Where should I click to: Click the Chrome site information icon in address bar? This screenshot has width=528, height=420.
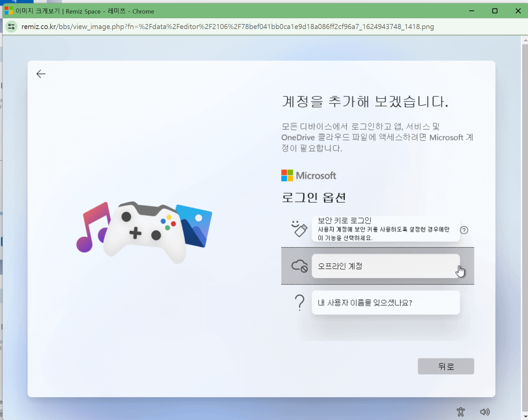click(11, 26)
